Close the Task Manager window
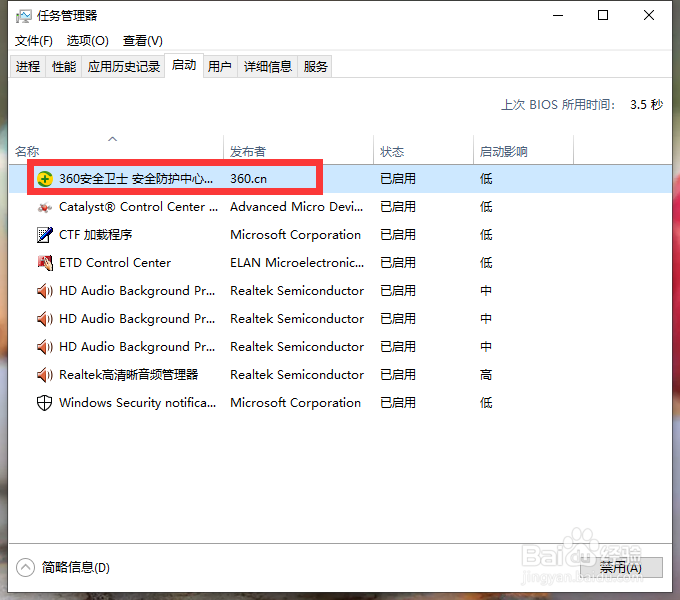The height and width of the screenshot is (600, 680). (x=649, y=16)
